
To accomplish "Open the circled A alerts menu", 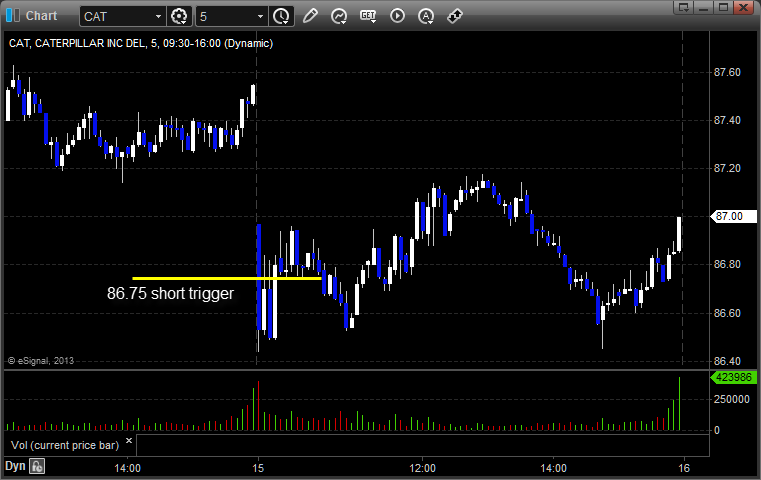I will [x=426, y=17].
